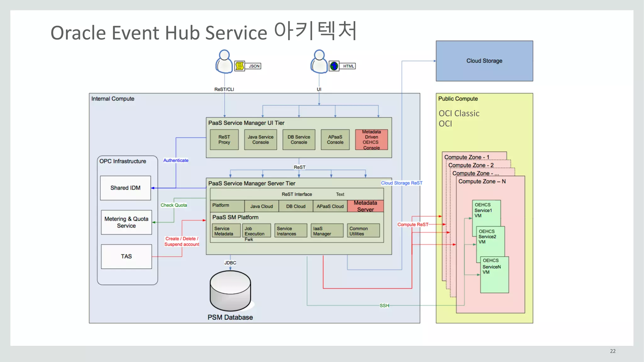Click the ReST/CLI user person icon
Image resolution: width=644 pixels, height=362 pixels.
point(224,62)
